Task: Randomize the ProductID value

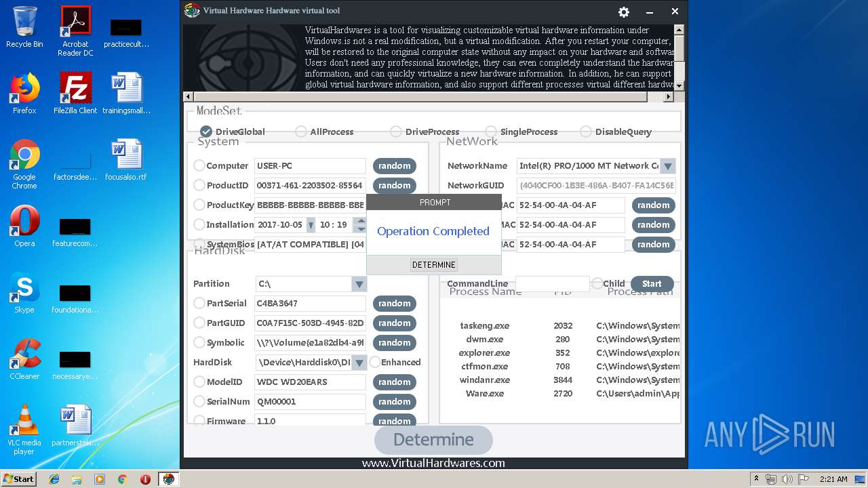Action: [395, 186]
